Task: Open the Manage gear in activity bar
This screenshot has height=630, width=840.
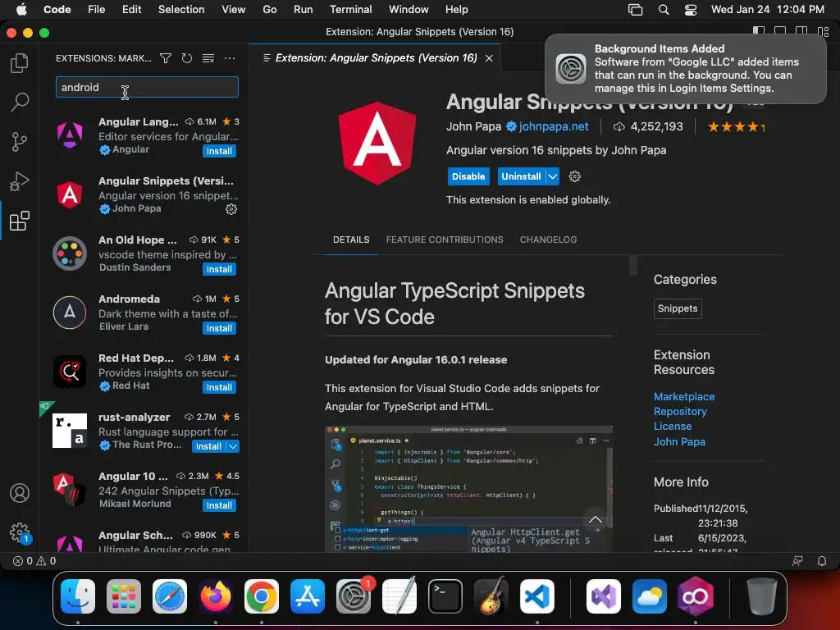Action: coord(20,532)
